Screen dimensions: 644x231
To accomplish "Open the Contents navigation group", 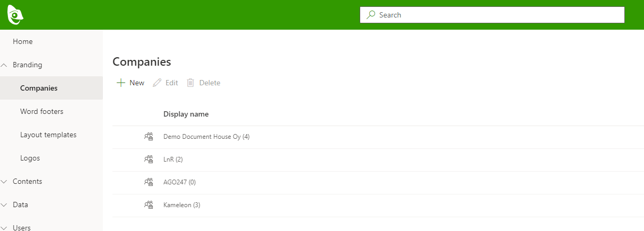I will [51, 181].
